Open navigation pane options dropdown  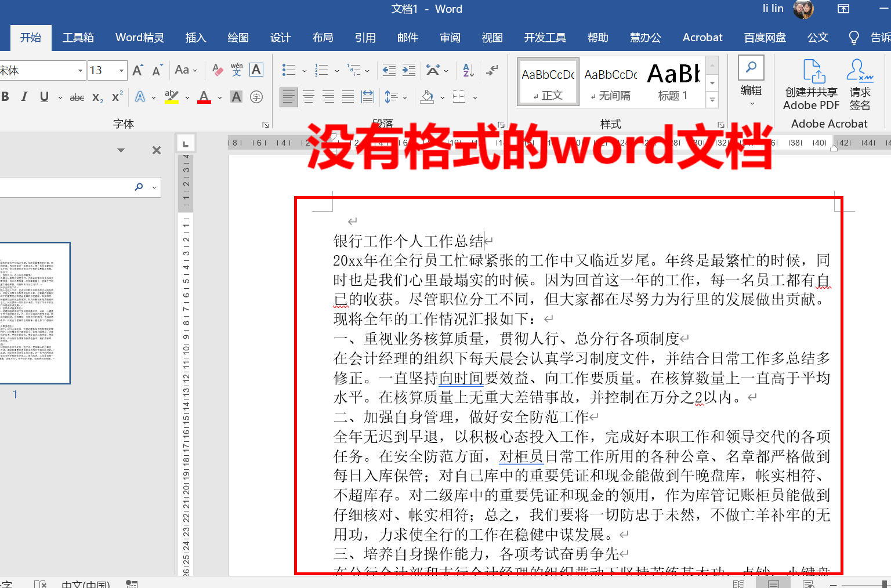pos(121,150)
